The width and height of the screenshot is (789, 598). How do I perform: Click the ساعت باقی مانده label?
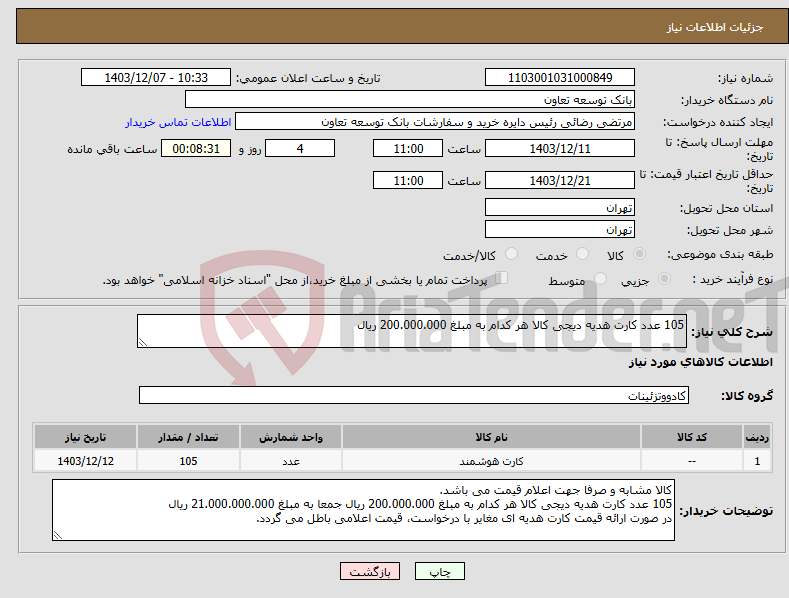[x=112, y=149]
